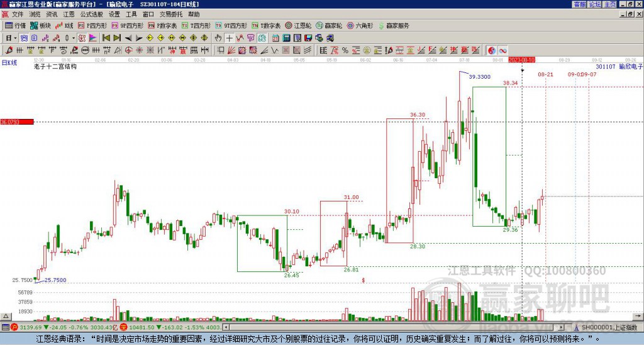Open the 浏览 menu
644x345 pixels.
(x=35, y=14)
